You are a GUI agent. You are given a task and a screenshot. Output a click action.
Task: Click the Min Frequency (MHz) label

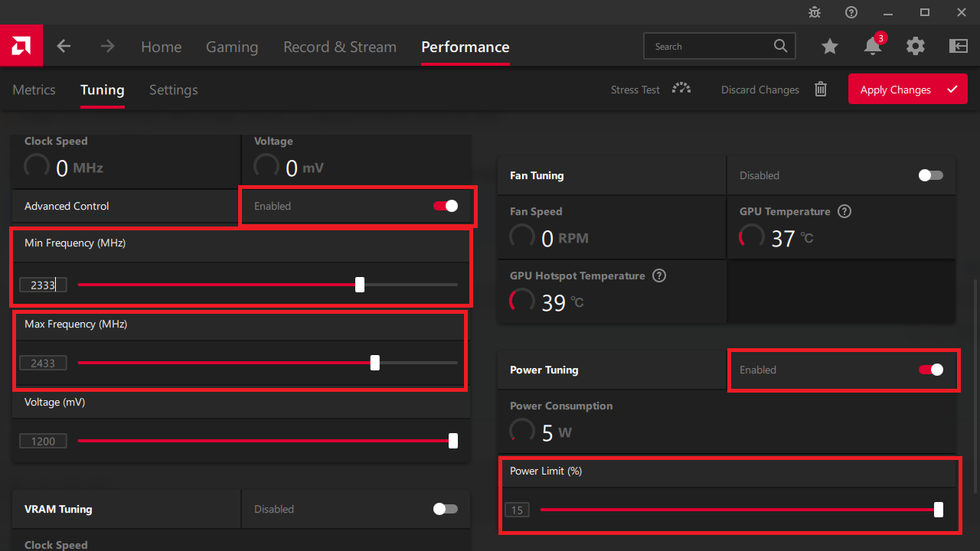coord(75,243)
